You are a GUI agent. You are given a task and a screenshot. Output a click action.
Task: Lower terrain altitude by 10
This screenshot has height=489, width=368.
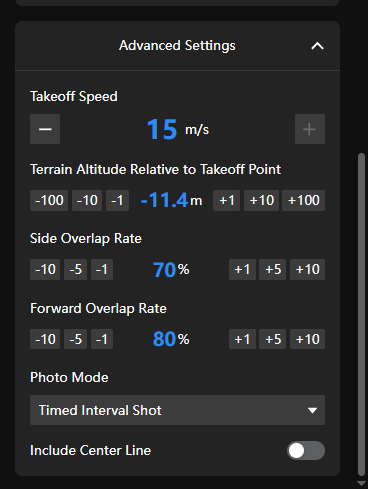[x=87, y=200]
